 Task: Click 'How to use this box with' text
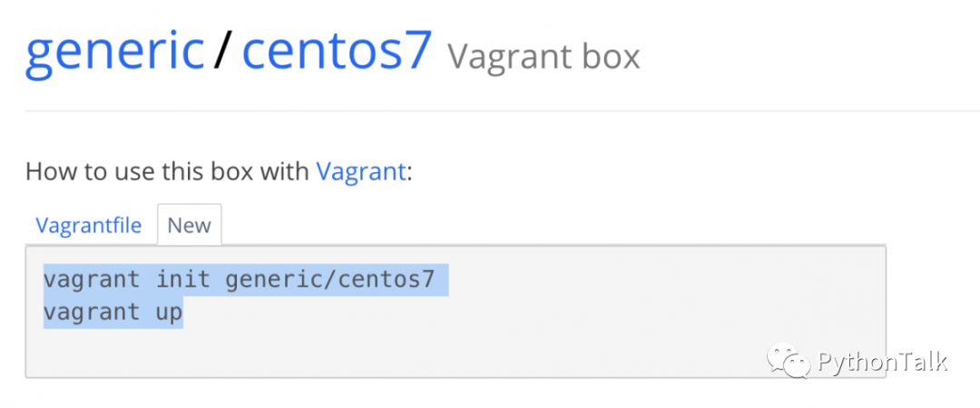pos(167,171)
